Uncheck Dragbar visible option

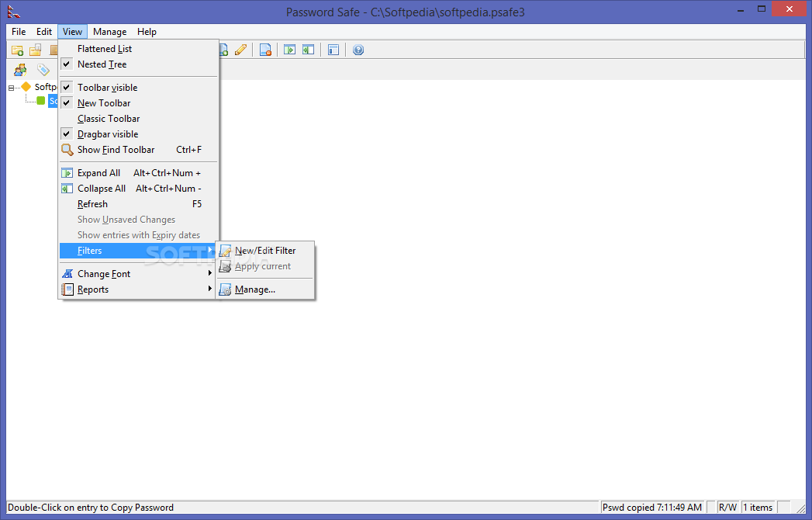click(139, 134)
